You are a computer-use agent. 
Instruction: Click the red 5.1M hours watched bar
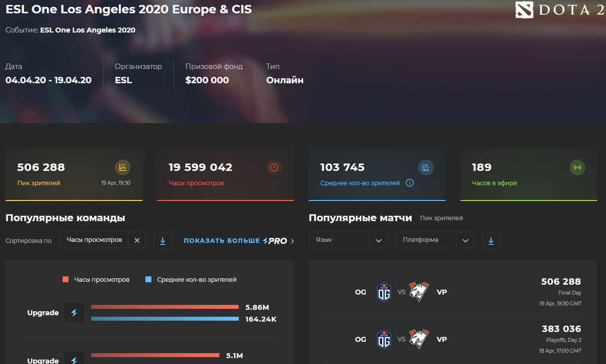tap(155, 355)
